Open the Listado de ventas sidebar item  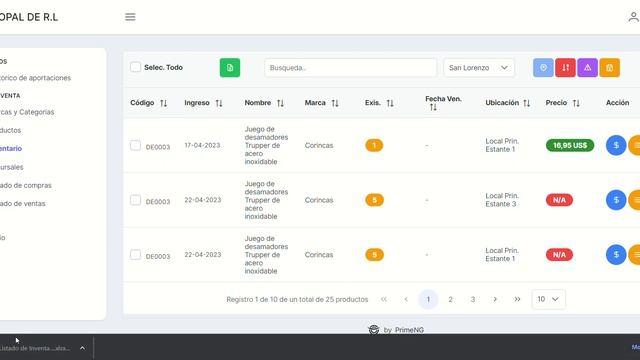click(x=22, y=204)
